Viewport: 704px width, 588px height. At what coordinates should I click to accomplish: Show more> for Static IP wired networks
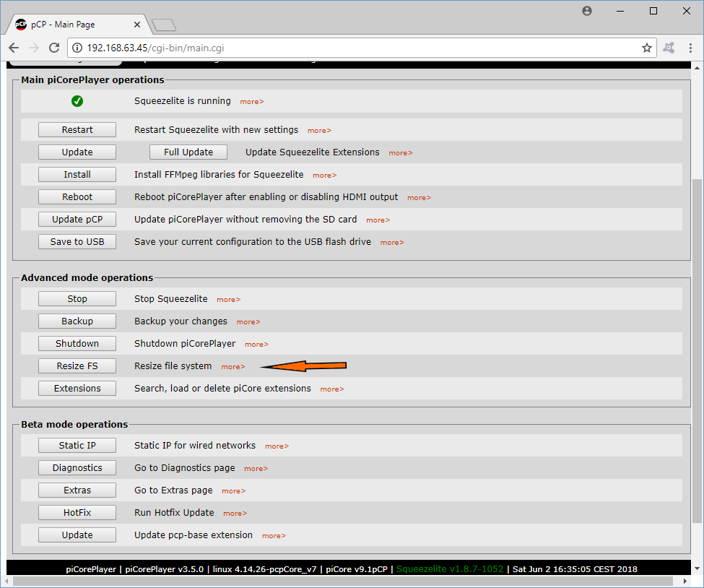277,446
